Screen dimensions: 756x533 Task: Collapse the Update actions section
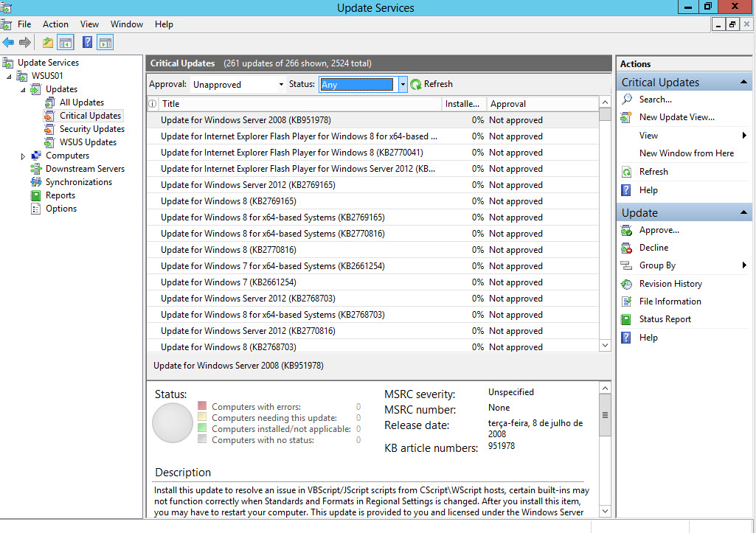tap(743, 212)
